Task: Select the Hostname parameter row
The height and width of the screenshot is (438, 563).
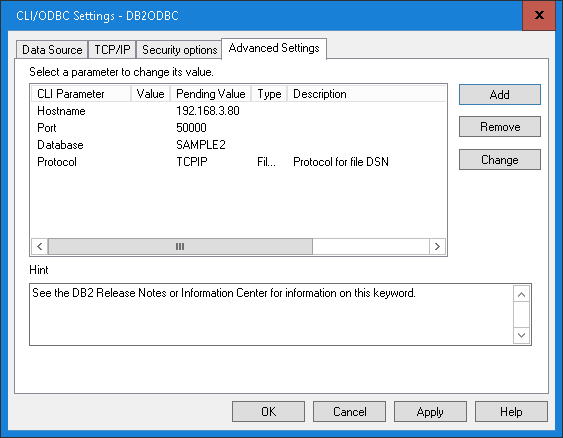Action: (238, 111)
